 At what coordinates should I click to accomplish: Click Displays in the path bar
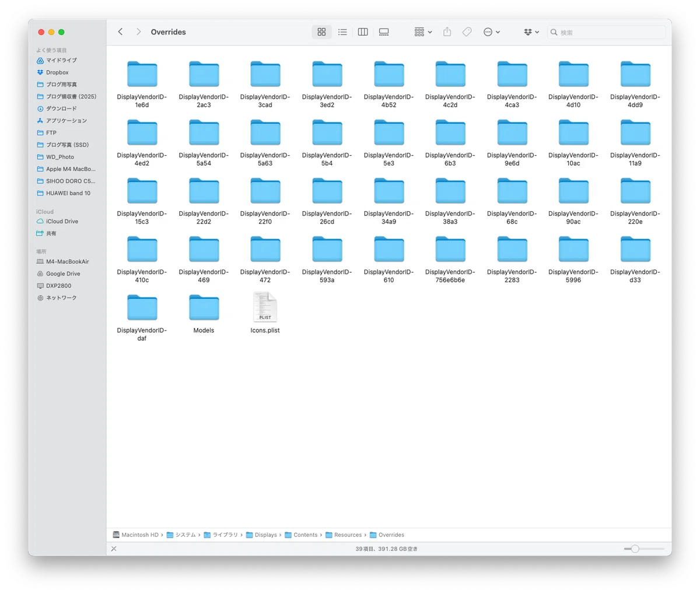[x=261, y=535]
